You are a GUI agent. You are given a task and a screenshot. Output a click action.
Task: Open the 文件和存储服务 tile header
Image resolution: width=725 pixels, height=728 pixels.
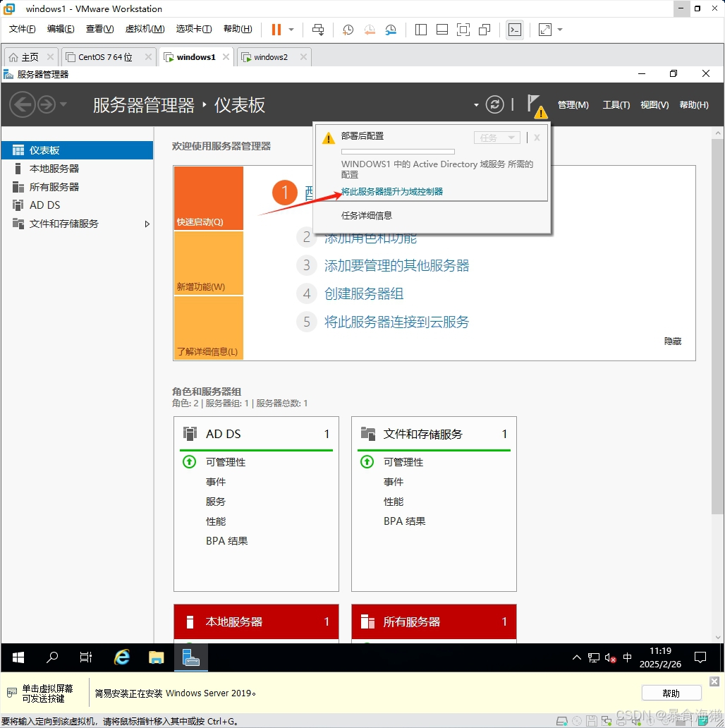tap(434, 434)
